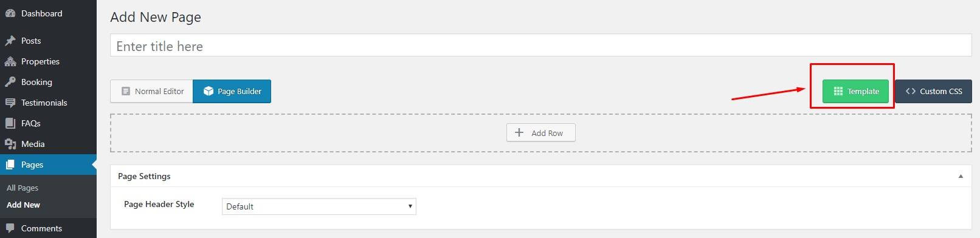Screen dimensions: 980x238
Task: Select the Page Builder tab
Action: pos(232,91)
